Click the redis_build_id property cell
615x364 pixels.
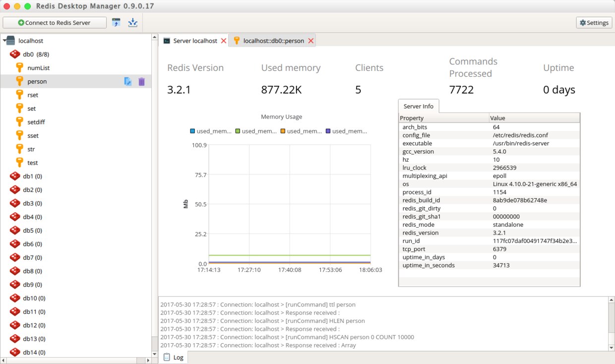click(x=421, y=200)
